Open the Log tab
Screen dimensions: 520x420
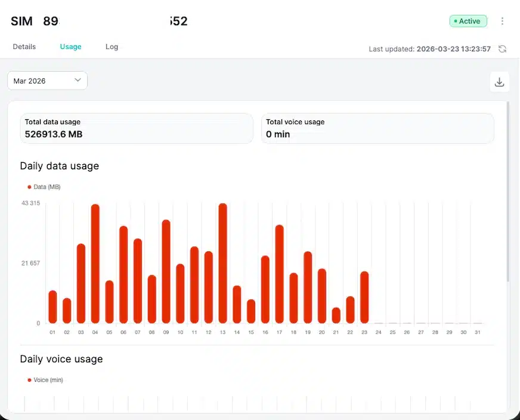112,47
